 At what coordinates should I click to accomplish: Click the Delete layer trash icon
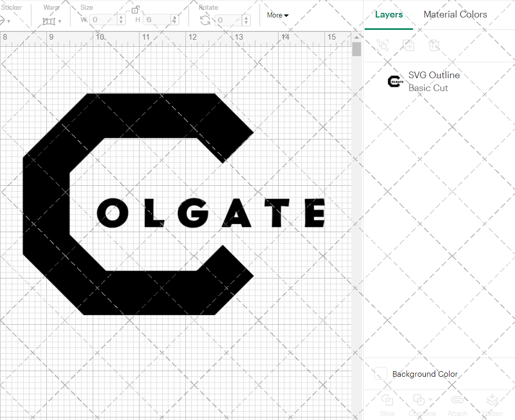[434, 45]
